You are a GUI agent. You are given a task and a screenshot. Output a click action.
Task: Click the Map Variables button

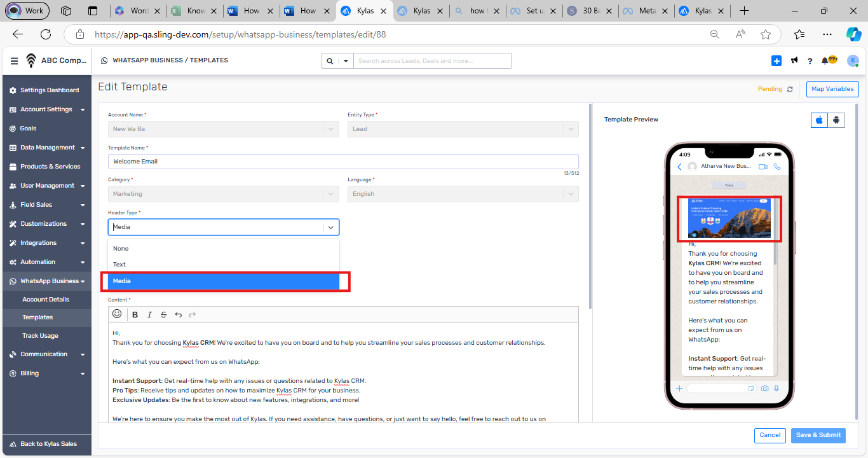pyautogui.click(x=832, y=89)
